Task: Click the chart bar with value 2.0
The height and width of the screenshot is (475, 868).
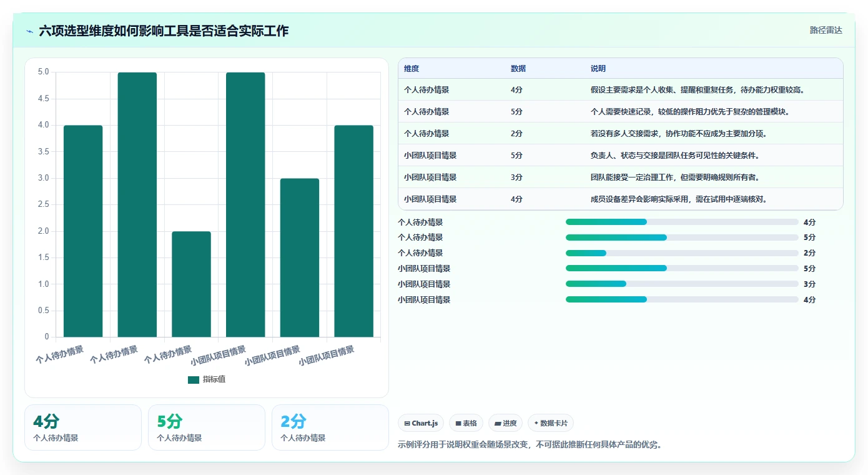Action: tap(191, 284)
